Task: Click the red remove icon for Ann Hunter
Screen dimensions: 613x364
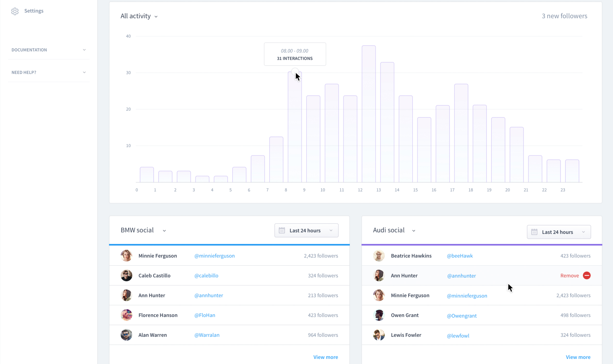Action: coord(587,275)
